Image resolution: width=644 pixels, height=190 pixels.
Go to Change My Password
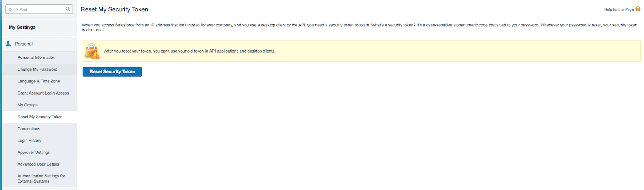pyautogui.click(x=37, y=69)
